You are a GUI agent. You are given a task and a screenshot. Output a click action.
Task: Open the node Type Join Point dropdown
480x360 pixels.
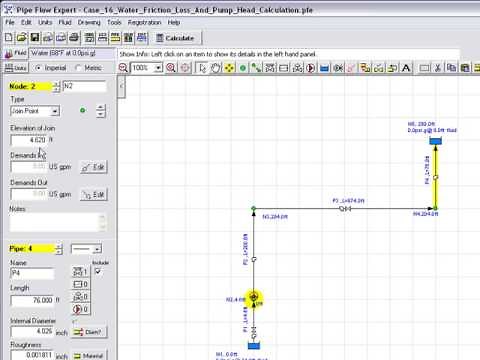(55, 111)
